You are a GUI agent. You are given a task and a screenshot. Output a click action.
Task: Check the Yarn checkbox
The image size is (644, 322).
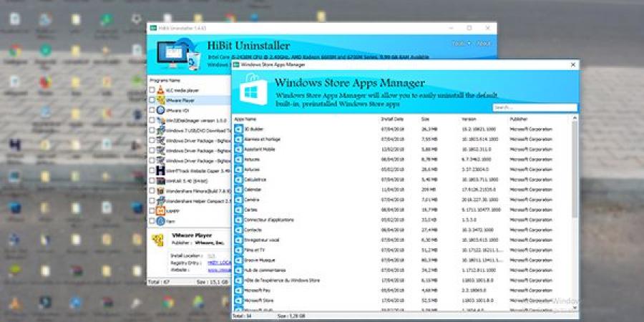pos(152,221)
